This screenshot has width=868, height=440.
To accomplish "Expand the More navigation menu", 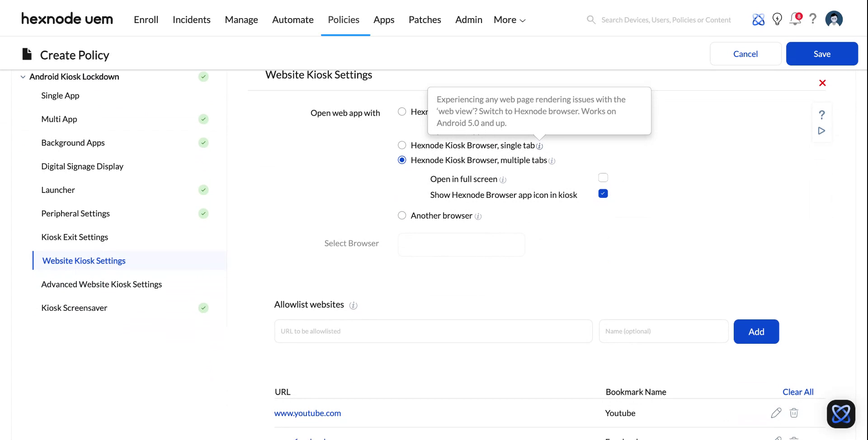I will [x=509, y=19].
